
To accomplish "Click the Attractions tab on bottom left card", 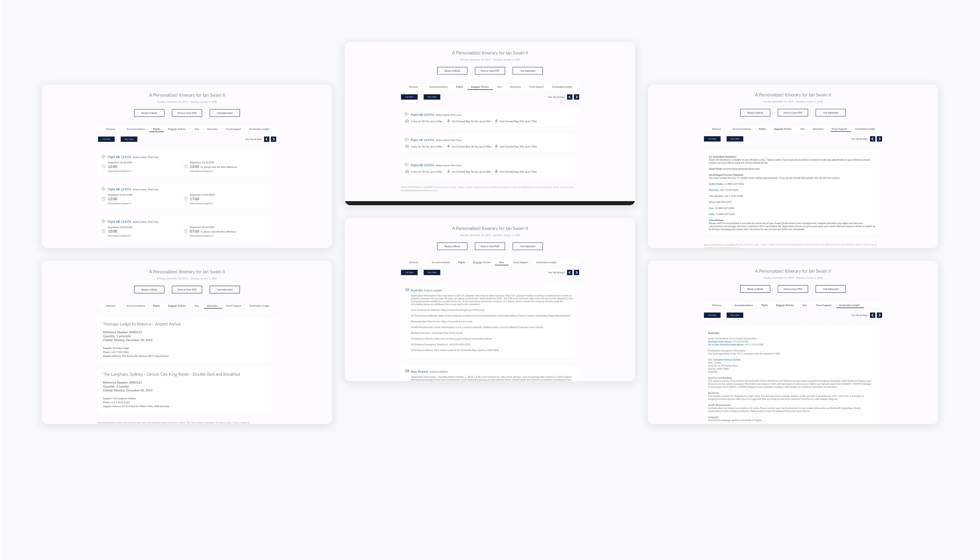I will pos(211,305).
